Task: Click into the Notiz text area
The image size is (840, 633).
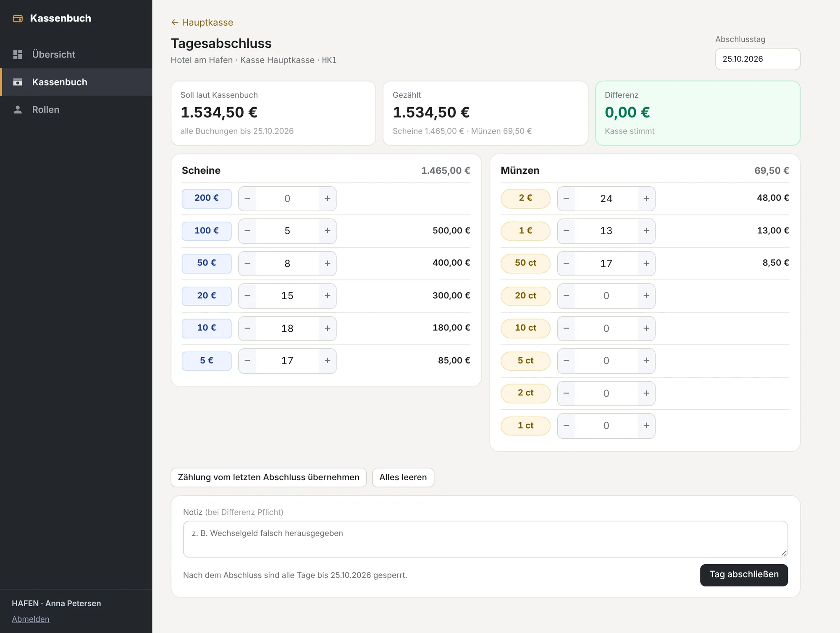Action: coord(486,539)
